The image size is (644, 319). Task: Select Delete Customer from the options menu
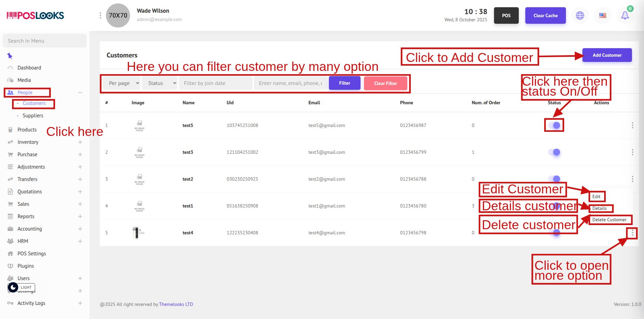coord(609,220)
